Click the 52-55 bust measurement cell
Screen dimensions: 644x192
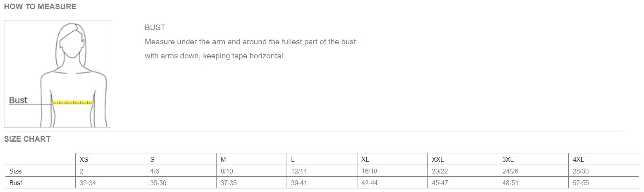(x=580, y=183)
